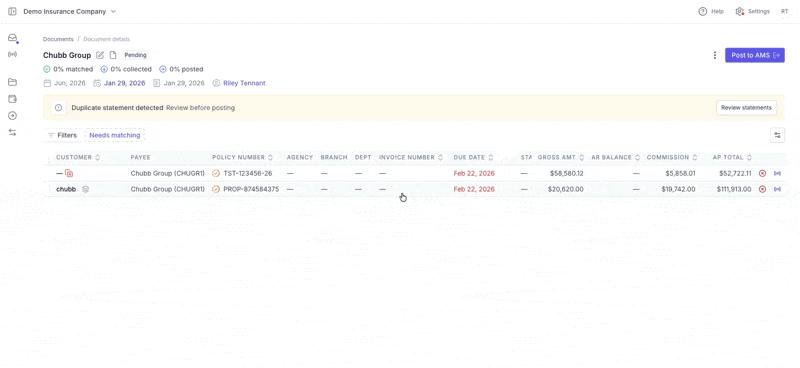Open the document file icon next to Chubb Group
This screenshot has height=368, width=800.
tap(113, 55)
